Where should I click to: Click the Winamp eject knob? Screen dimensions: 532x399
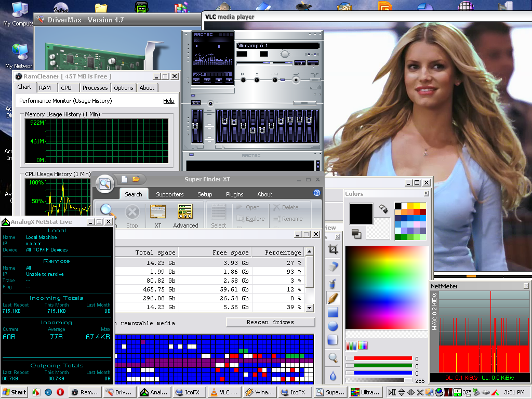[x=257, y=80]
